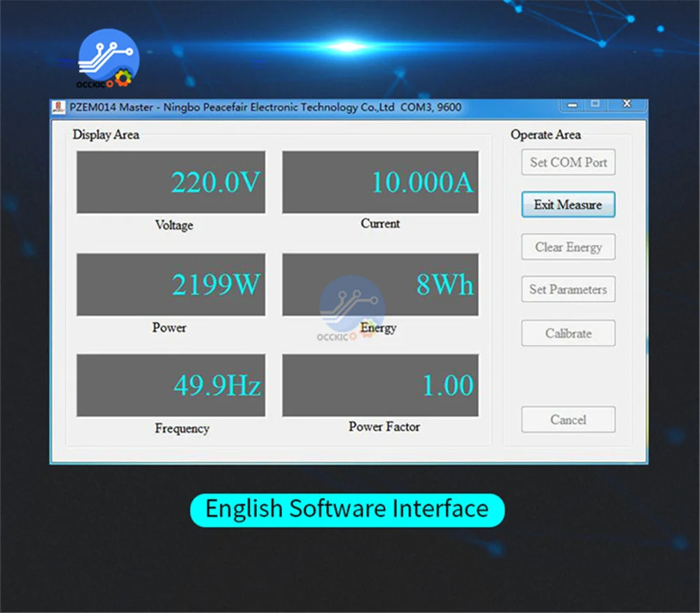The image size is (700, 613).
Task: Start calibration with Calibrate button
Action: [x=568, y=333]
